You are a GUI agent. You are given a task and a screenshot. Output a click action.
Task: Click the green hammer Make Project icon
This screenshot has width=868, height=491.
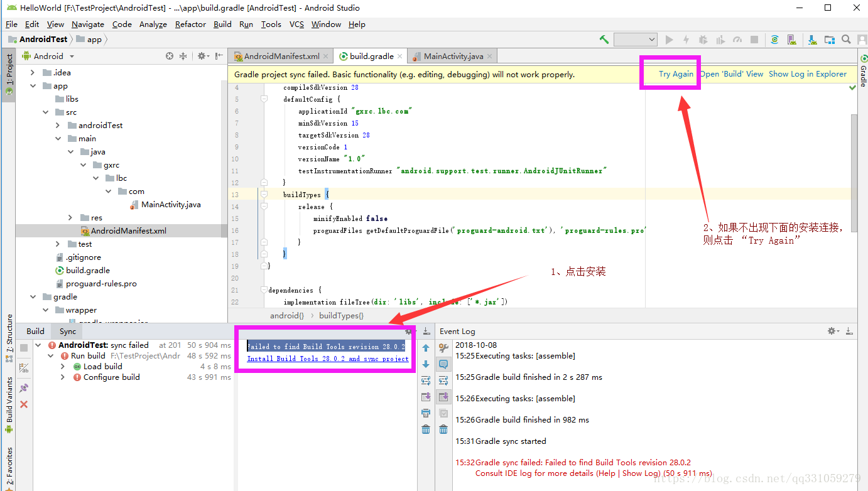pos(604,40)
